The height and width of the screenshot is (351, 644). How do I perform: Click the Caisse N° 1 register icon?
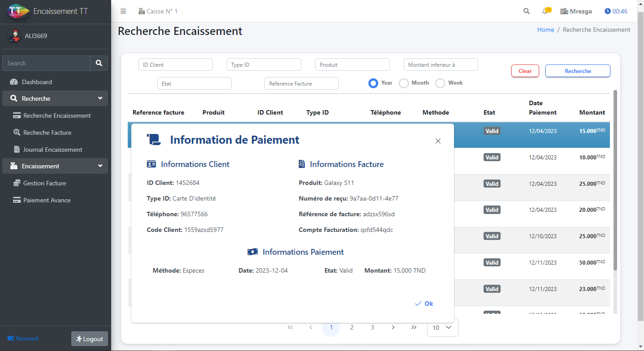[x=142, y=11]
